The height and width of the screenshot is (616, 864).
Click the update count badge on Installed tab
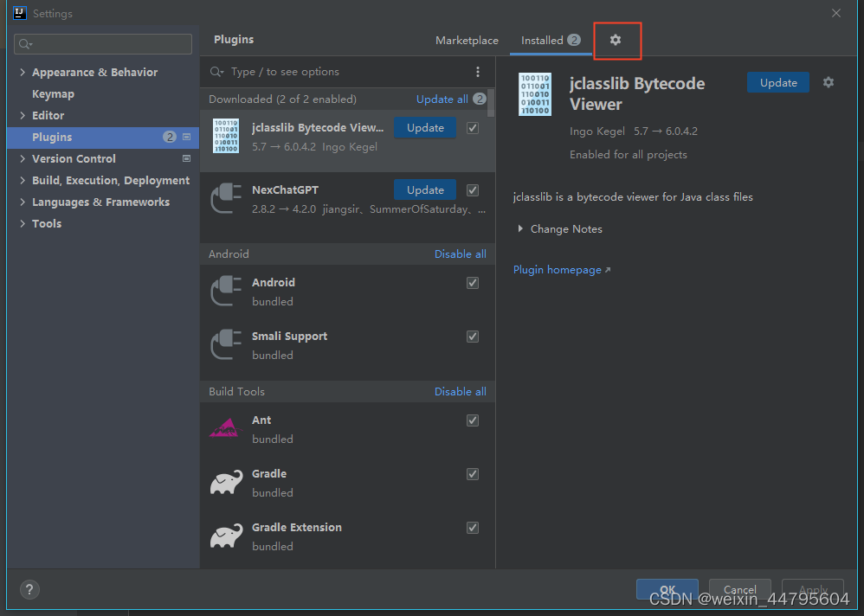coord(574,40)
